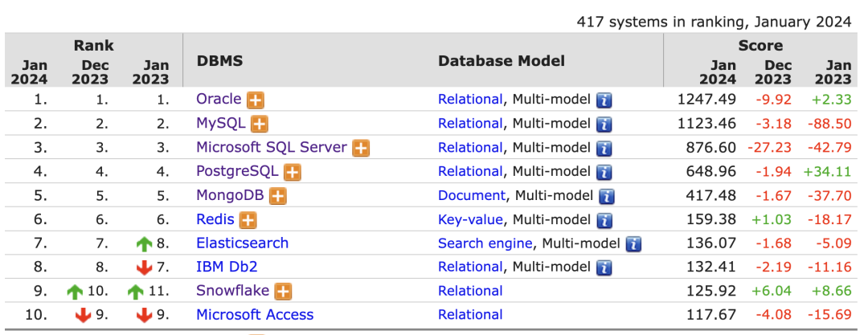Image resolution: width=868 pixels, height=335 pixels.
Task: Click the plus icon next to Redis
Action: coord(248,220)
